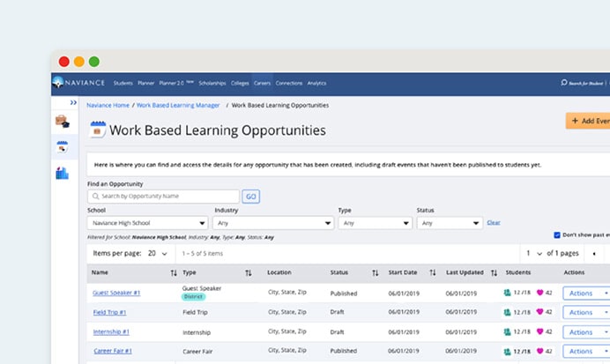Click the Add Event button

[x=588, y=121]
